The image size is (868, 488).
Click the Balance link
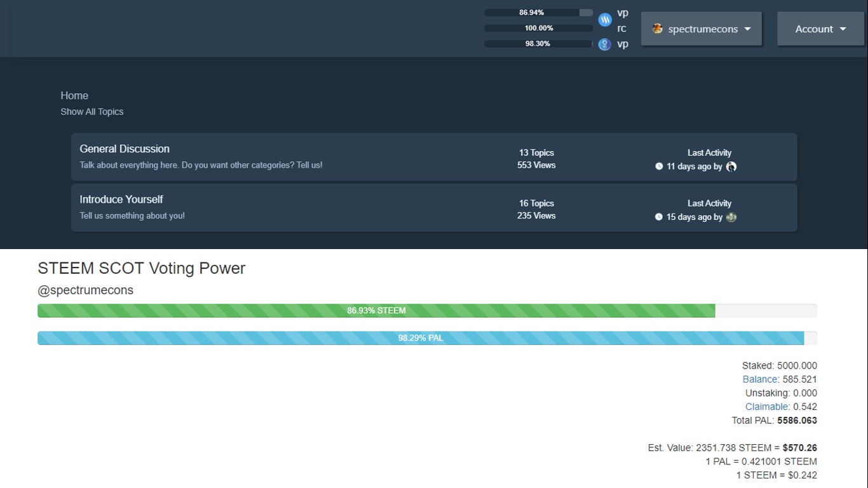coord(760,379)
